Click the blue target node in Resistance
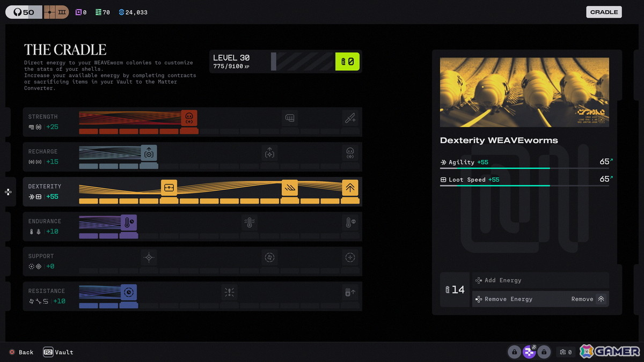Image resolution: width=644 pixels, height=362 pixels. tap(129, 292)
